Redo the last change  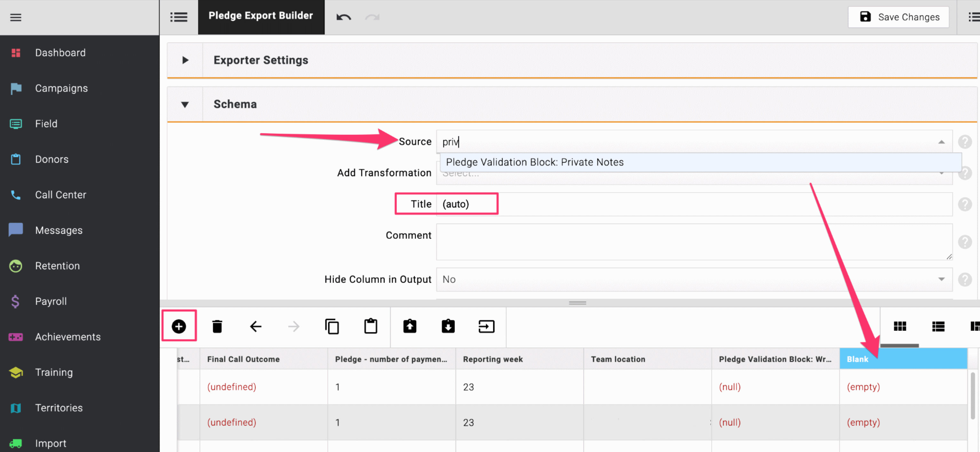click(x=372, y=17)
